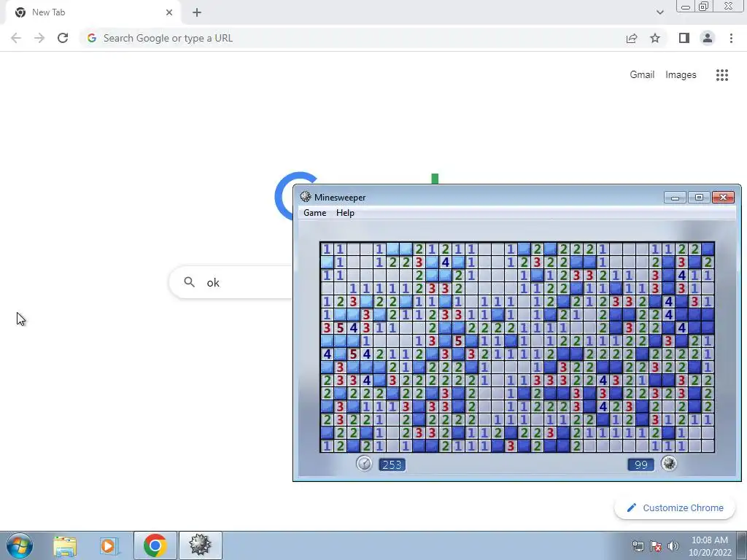Expand the tab search chevron
747x560 pixels.
[659, 12]
